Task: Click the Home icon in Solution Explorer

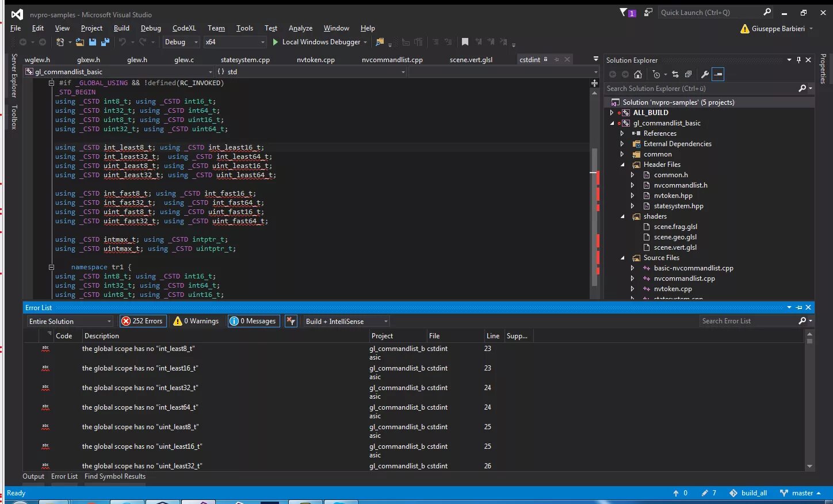Action: (x=638, y=74)
